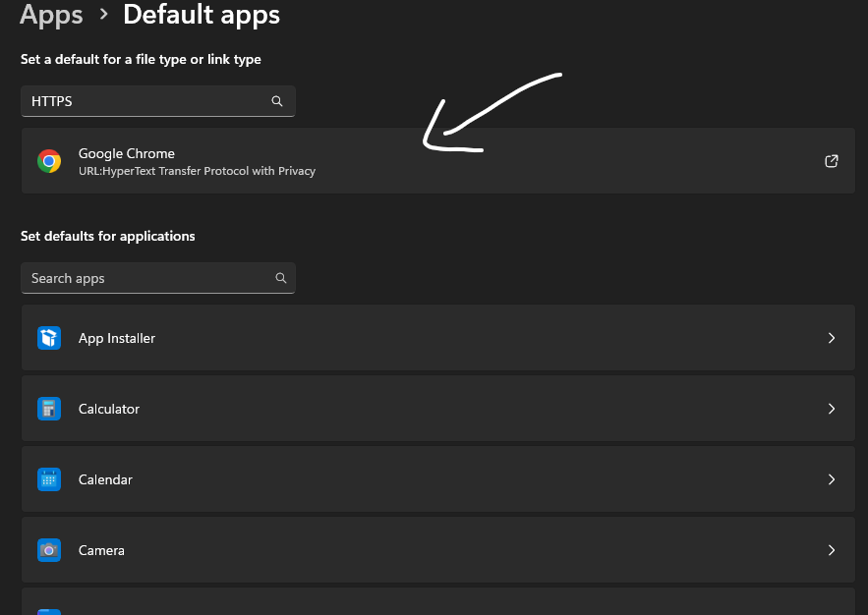Select the Google Chrome HTTPS protocol entry

[x=197, y=162]
